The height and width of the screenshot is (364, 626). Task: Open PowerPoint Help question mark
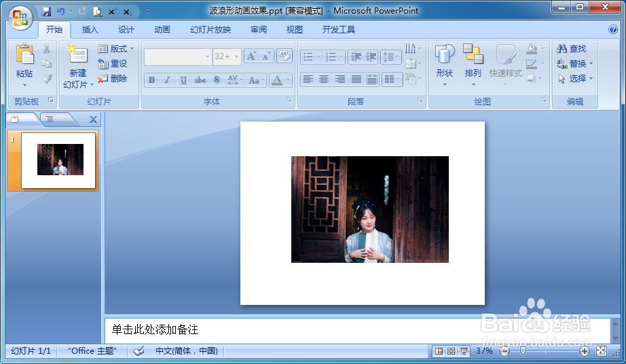pos(613,29)
